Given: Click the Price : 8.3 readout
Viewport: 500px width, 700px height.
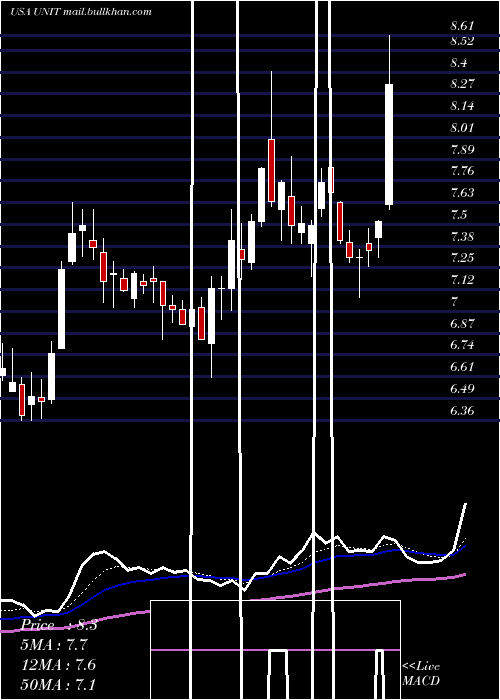Looking at the screenshot, I should pyautogui.click(x=59, y=625).
